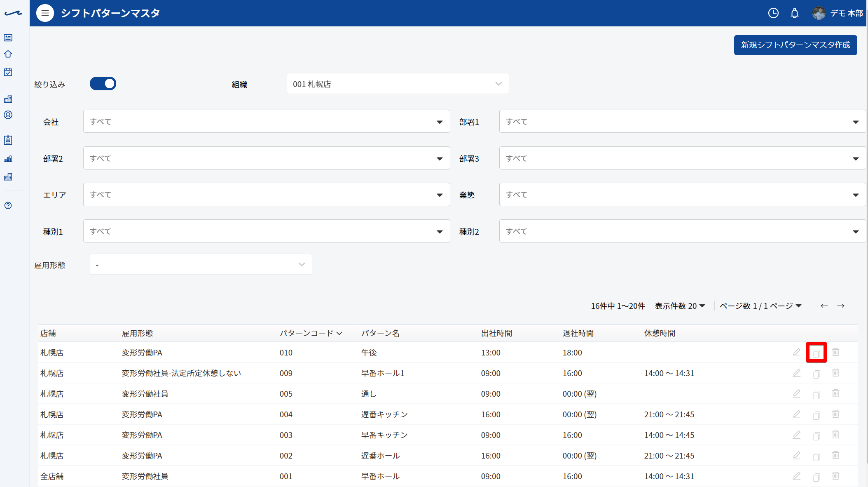Click the 退社時間 column header
This screenshot has width=868, height=487.
pos(578,333)
